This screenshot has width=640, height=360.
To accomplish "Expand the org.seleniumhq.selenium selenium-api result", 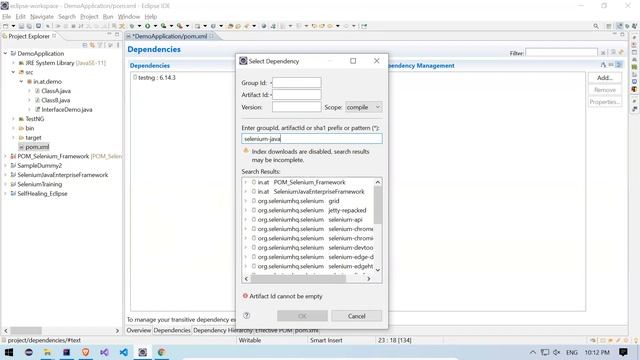I will point(246,220).
